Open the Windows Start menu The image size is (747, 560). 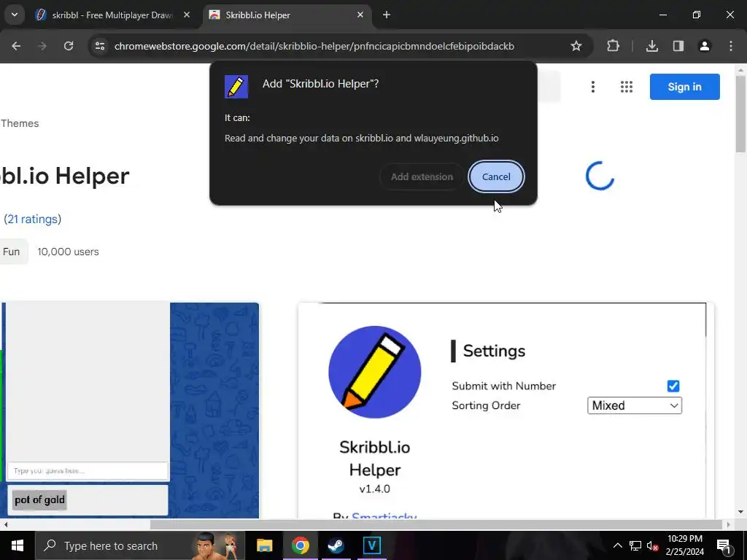click(x=18, y=545)
